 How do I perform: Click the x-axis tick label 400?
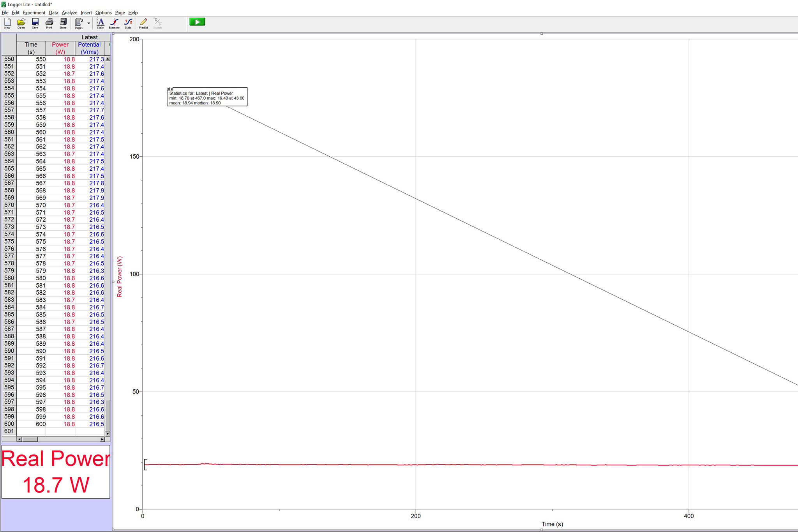tap(689, 516)
